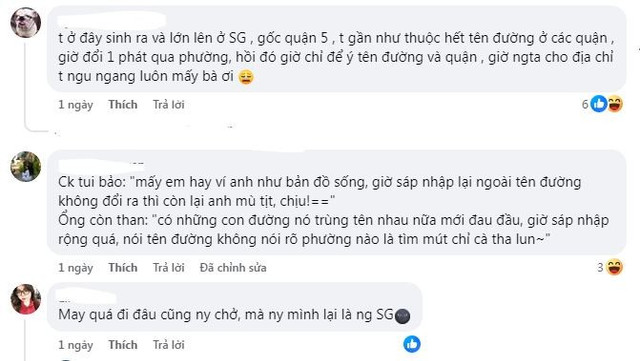Click the dog avatar of first commenter
Screen dimensions: 640x361
[26, 23]
